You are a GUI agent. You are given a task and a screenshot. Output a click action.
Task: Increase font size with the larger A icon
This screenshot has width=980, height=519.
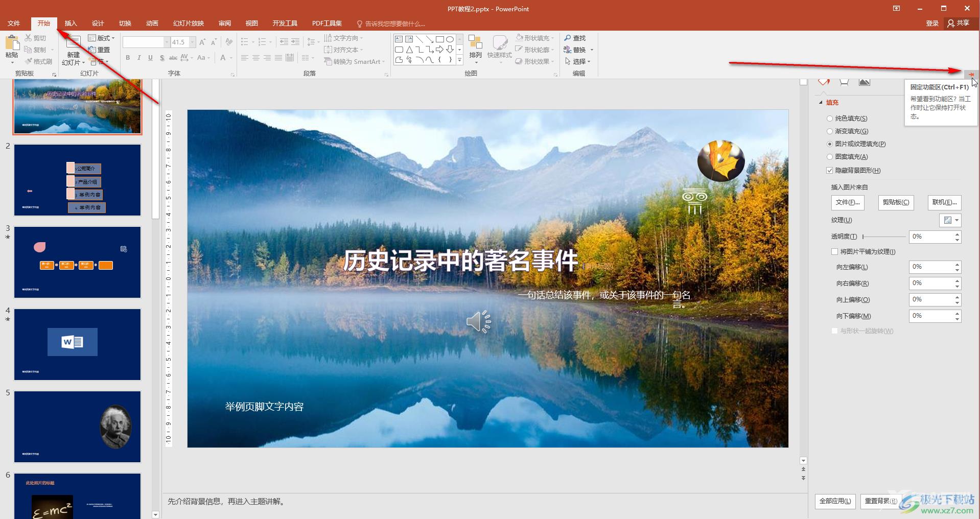tap(202, 42)
